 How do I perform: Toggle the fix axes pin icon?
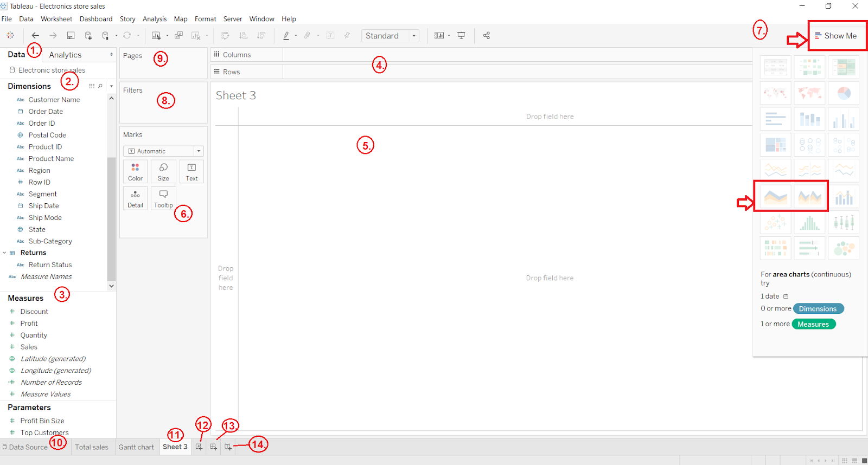point(347,36)
